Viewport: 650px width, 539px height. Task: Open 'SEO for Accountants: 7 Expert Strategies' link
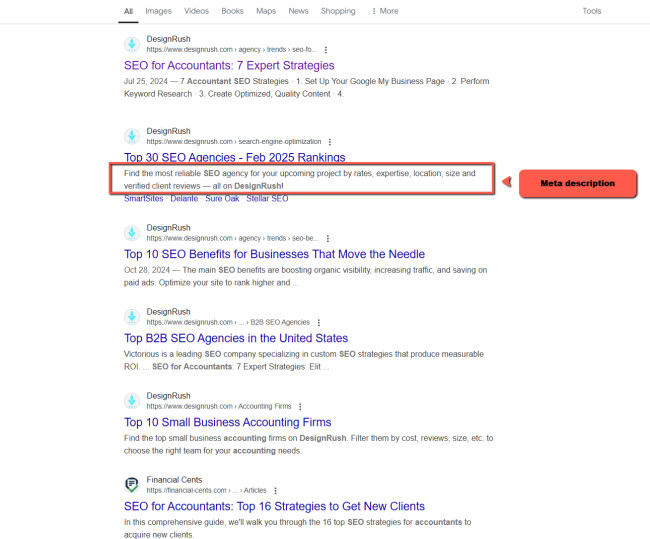229,66
